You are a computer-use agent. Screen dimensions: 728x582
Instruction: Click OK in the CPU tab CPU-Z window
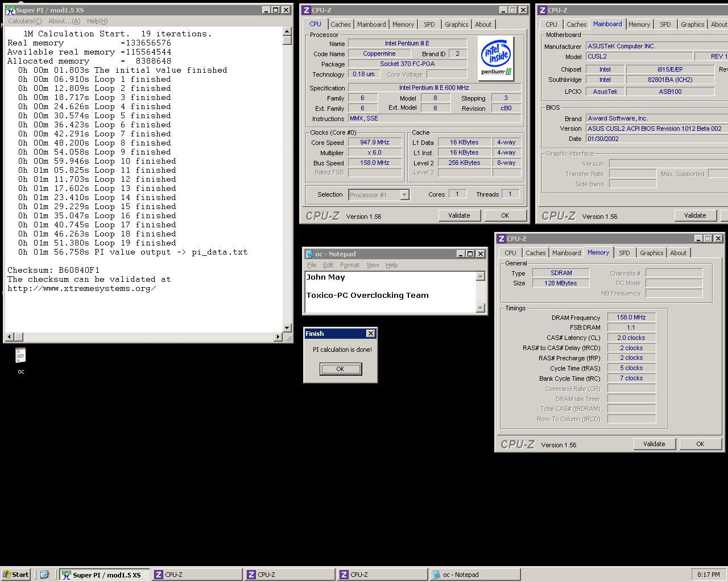tap(505, 215)
